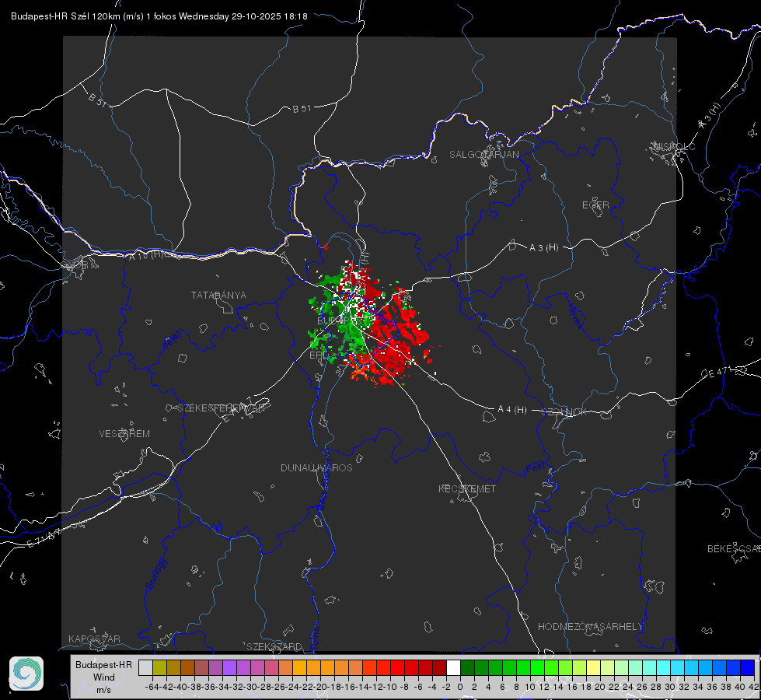The image size is (761, 700).
Task: Click the A 4 (H) road label
Action: click(512, 410)
